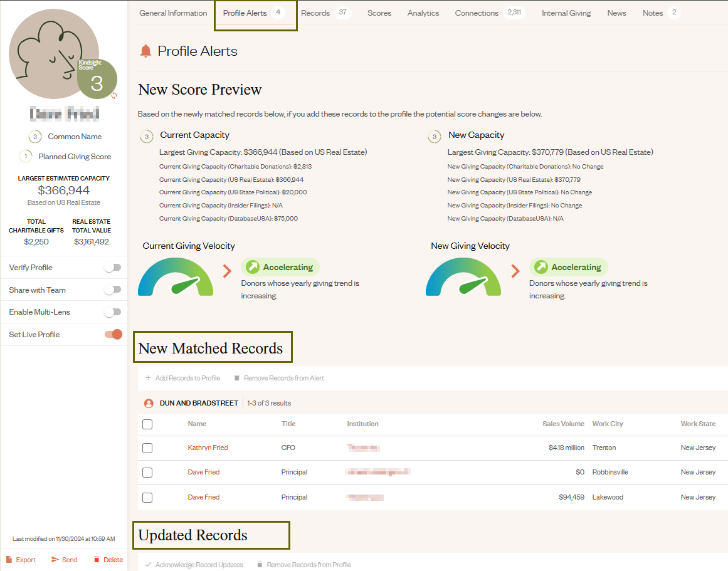Enable the Verify Profile toggle

click(x=112, y=267)
